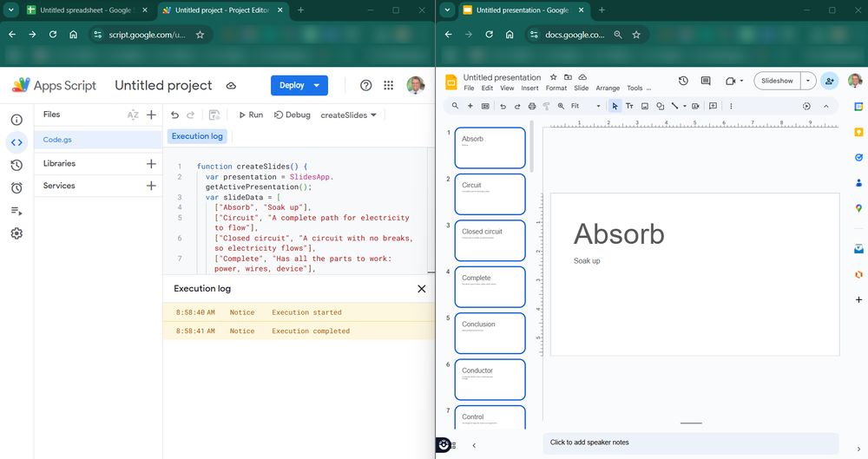
Task: Open Project Settings gear in Apps Script
Action: click(x=16, y=233)
